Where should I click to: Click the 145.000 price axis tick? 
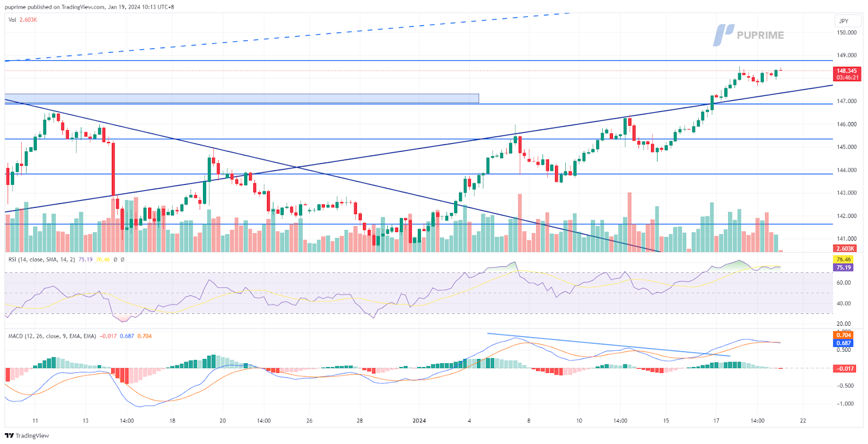[x=847, y=147]
